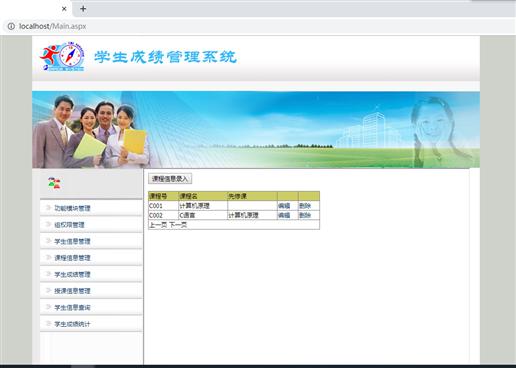The width and height of the screenshot is (516, 368).
Task: Click the arrow icon beside 学生成绩统计
Action: [x=48, y=324]
